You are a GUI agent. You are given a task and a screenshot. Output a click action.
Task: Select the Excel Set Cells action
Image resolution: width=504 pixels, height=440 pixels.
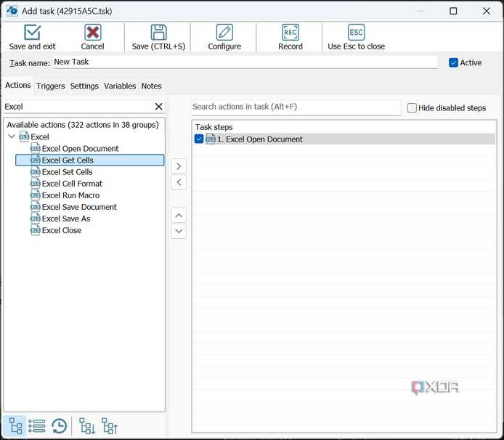pos(68,172)
